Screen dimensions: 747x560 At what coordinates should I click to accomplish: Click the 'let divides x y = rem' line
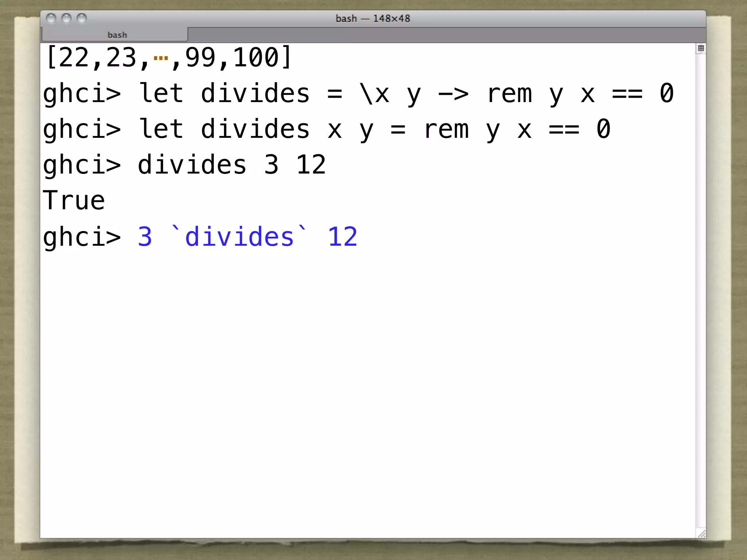coord(327,129)
